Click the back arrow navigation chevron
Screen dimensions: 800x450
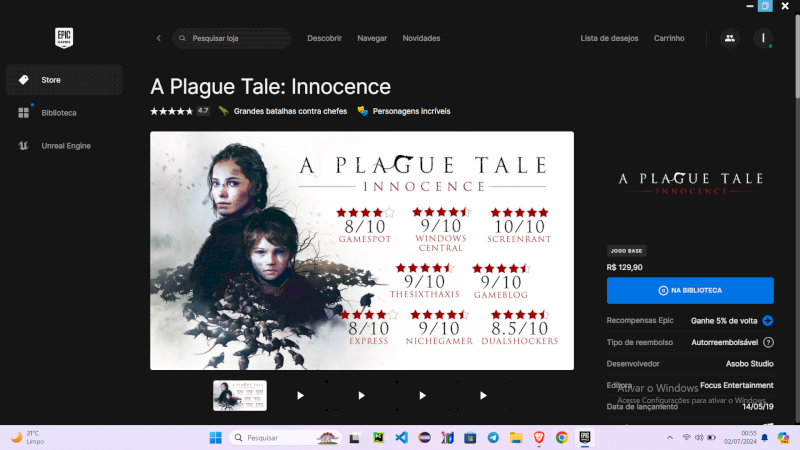coord(158,38)
